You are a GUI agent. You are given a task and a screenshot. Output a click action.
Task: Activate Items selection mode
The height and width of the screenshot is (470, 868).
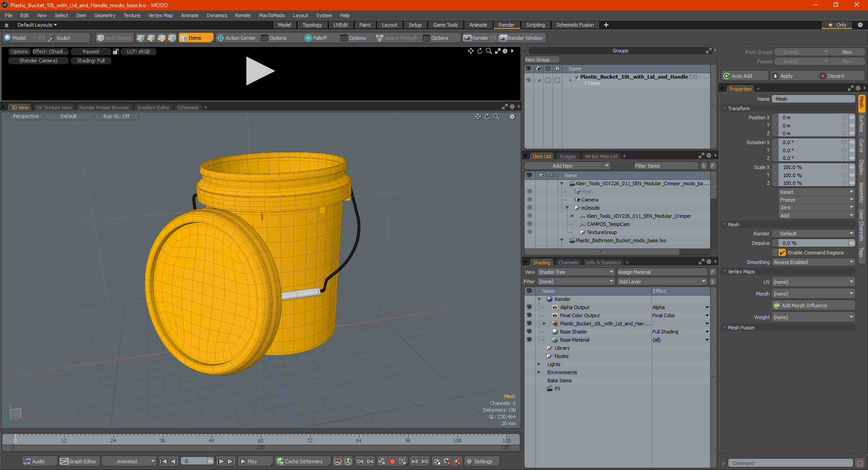point(196,38)
